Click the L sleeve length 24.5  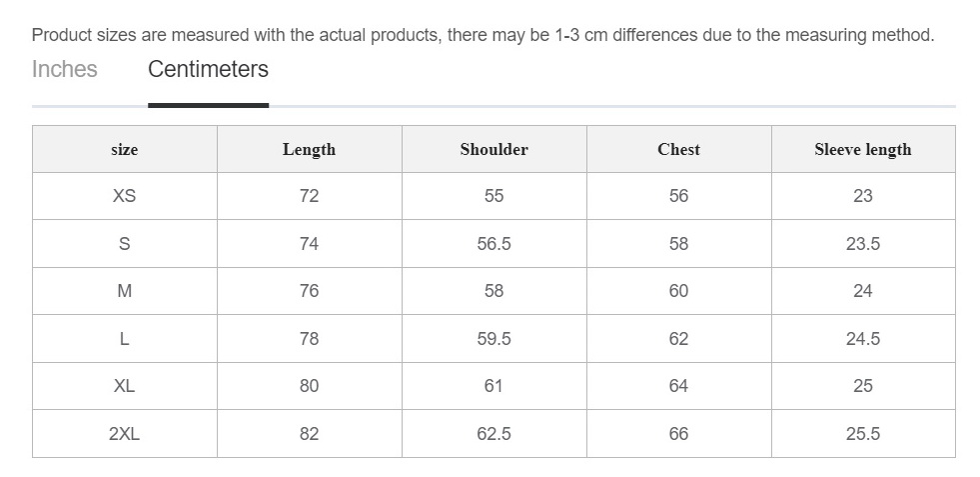(863, 339)
